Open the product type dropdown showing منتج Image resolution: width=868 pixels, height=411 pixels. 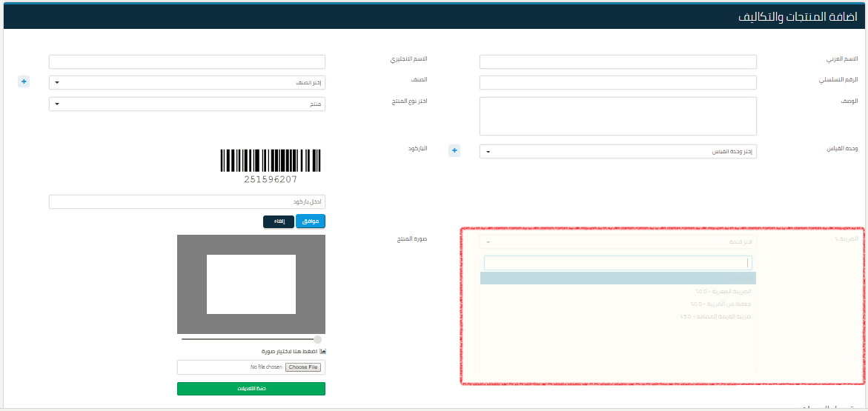pyautogui.click(x=187, y=104)
